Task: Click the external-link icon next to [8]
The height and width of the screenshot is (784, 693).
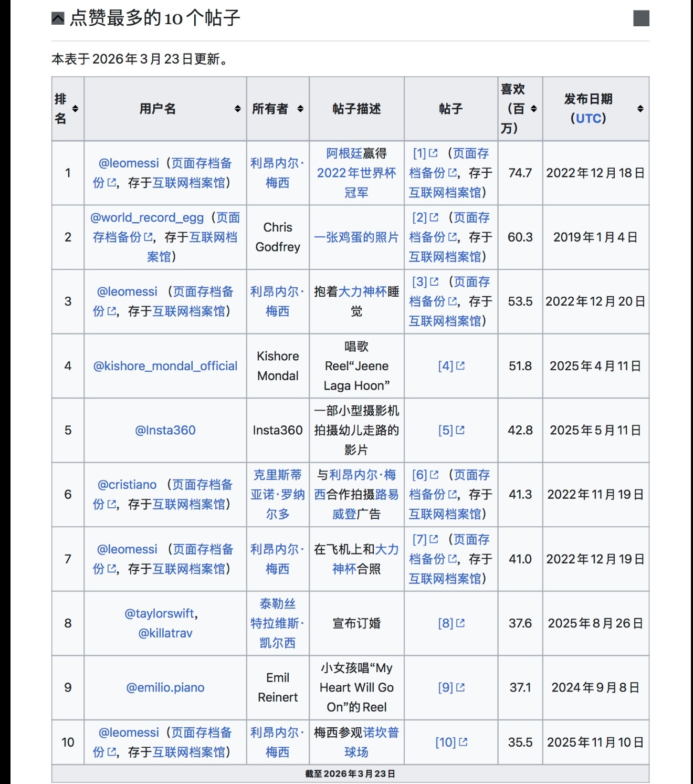Action: pos(461,624)
